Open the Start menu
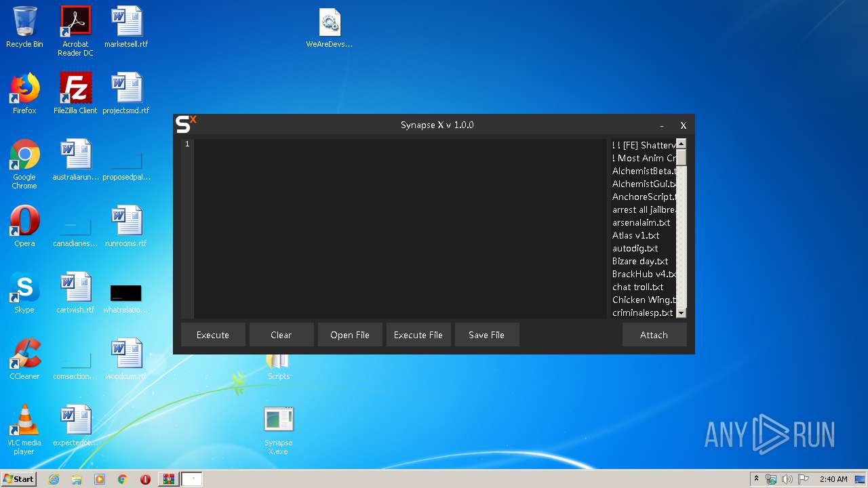The image size is (868, 488). point(19,479)
